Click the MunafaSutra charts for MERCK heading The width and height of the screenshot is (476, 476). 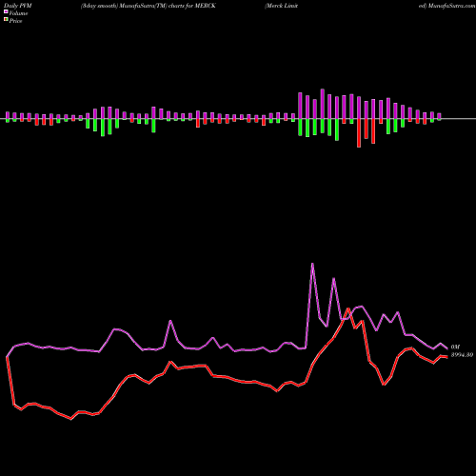click(149, 6)
